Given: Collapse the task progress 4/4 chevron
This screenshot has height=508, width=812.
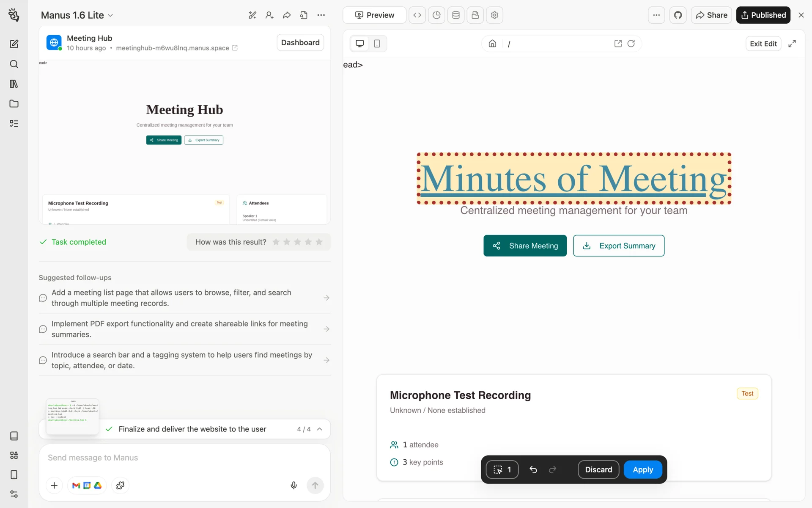Looking at the screenshot, I should click(320, 429).
